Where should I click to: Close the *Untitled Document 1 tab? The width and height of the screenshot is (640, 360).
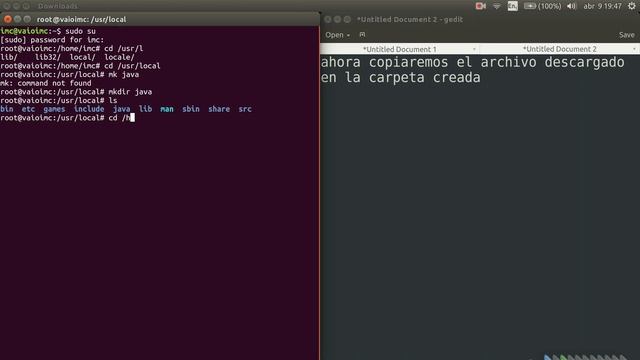474,49
